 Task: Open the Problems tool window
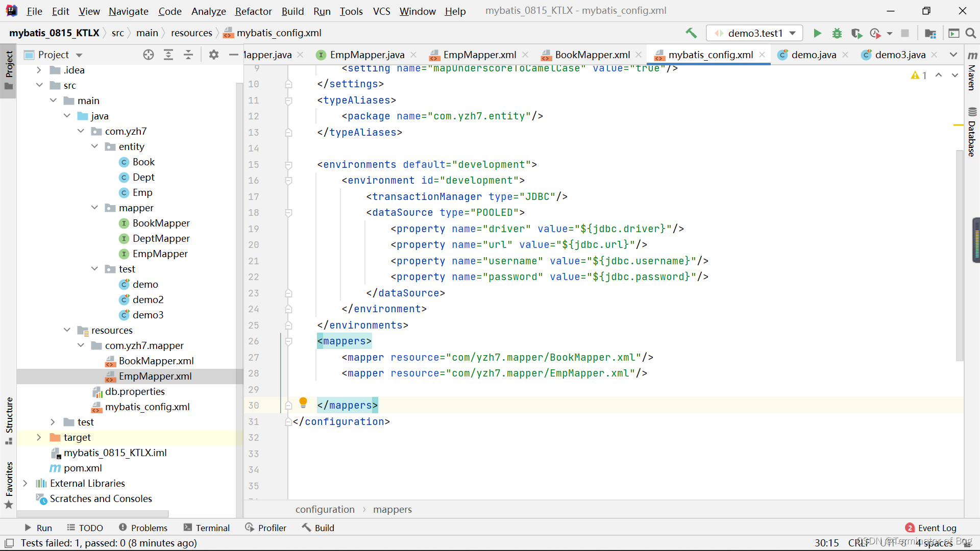click(143, 528)
